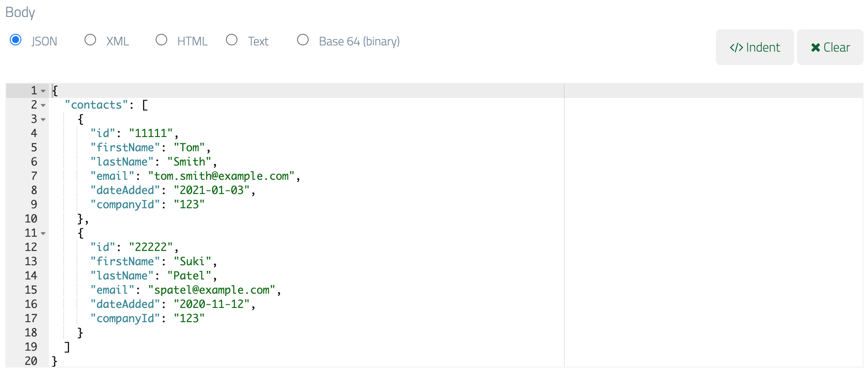Click the "Smith" last name value
The height and width of the screenshot is (372, 868).
(189, 162)
